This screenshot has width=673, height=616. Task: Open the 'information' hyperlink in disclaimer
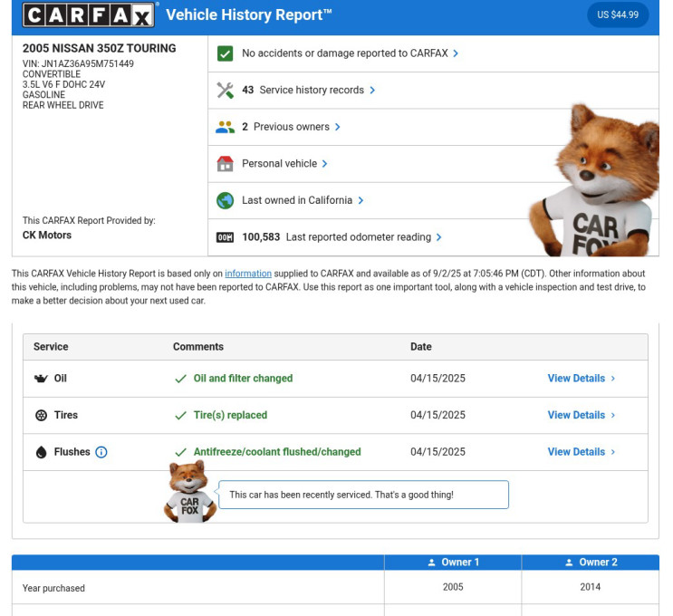[x=248, y=274]
